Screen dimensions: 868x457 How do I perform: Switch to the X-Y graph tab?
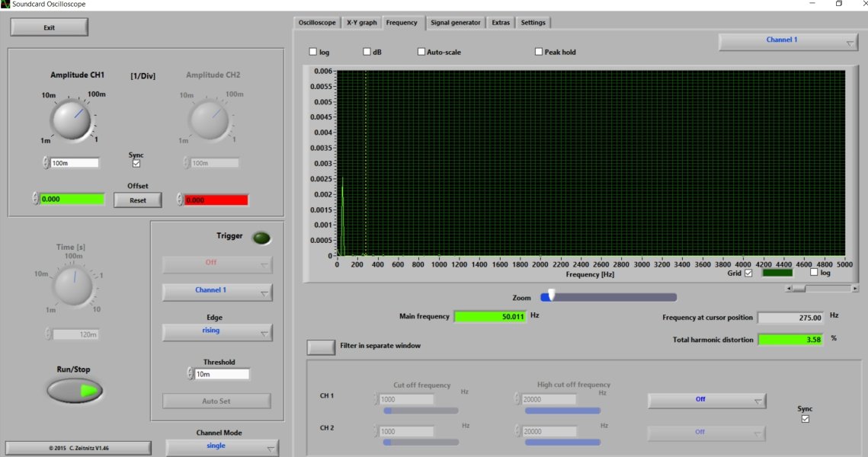361,23
